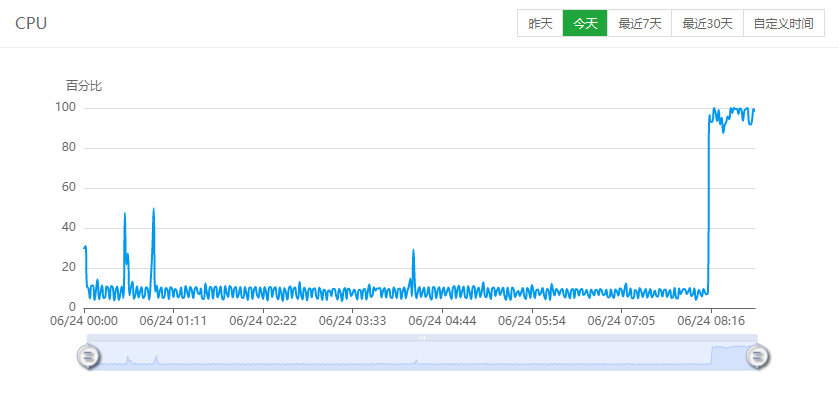
Task: Click the 06/24 07:05 axis label
Action: (x=621, y=321)
